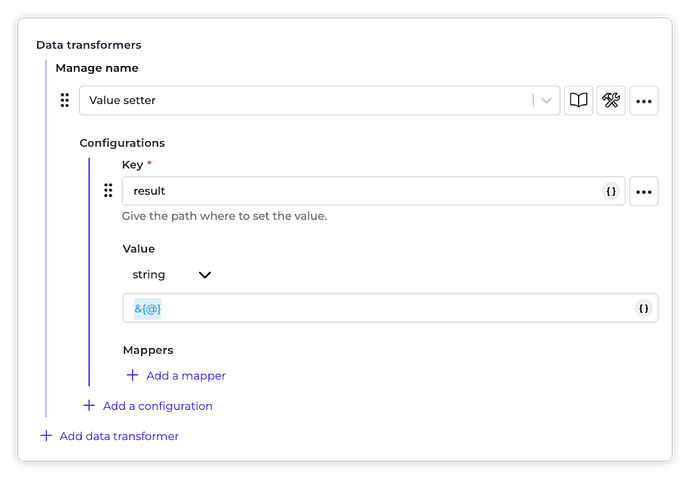Open the book documentation icon

coord(578,100)
